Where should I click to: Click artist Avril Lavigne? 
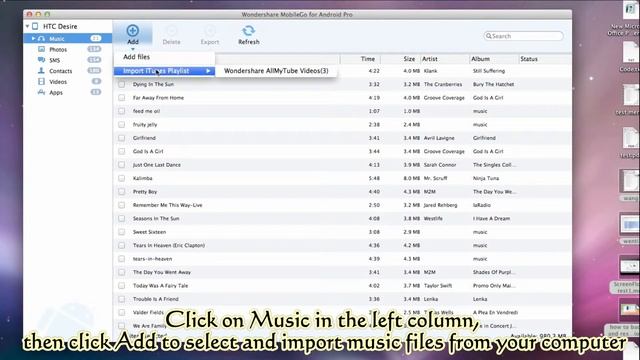tap(439, 138)
